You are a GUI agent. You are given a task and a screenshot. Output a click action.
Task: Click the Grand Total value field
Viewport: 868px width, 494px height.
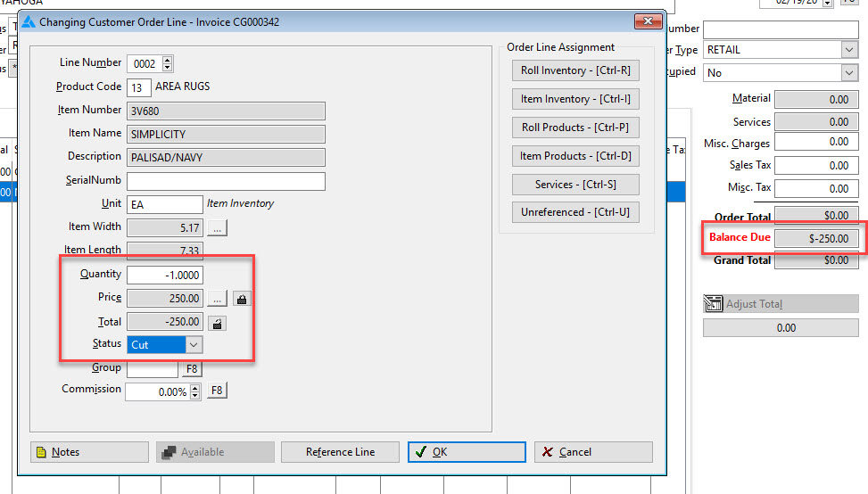pyautogui.click(x=816, y=260)
